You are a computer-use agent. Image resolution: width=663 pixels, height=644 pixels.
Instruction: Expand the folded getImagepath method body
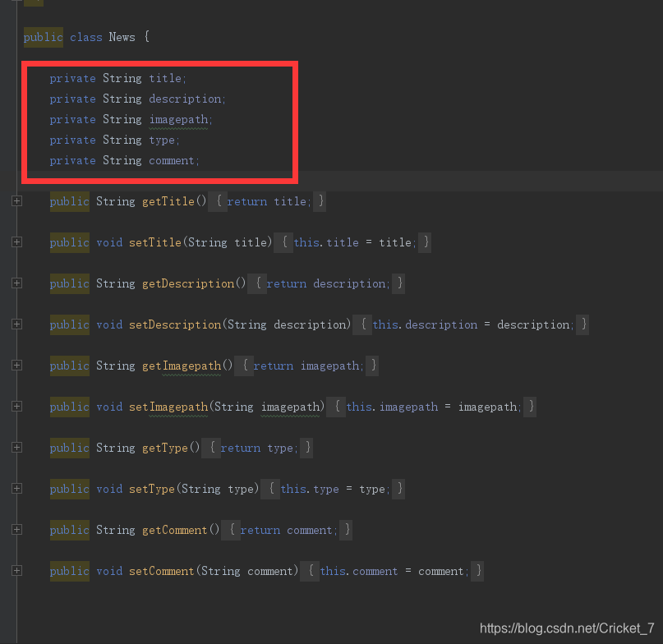pos(16,365)
